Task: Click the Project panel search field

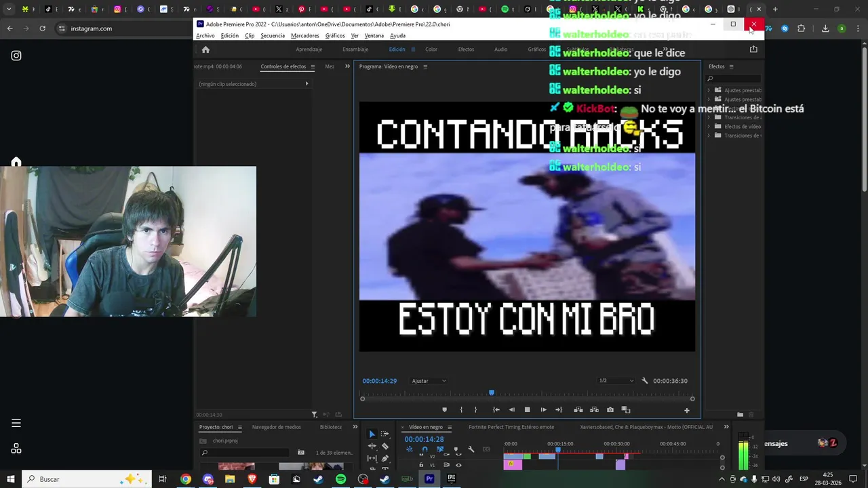Action: (x=245, y=453)
